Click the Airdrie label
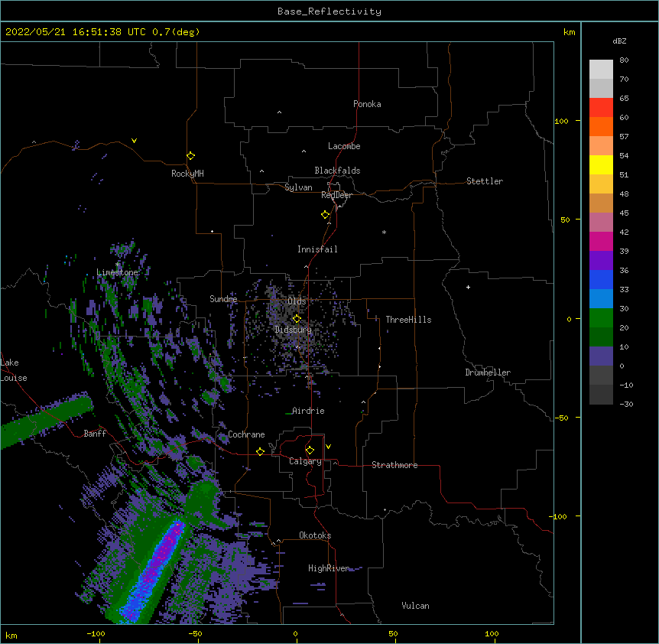 (x=308, y=411)
